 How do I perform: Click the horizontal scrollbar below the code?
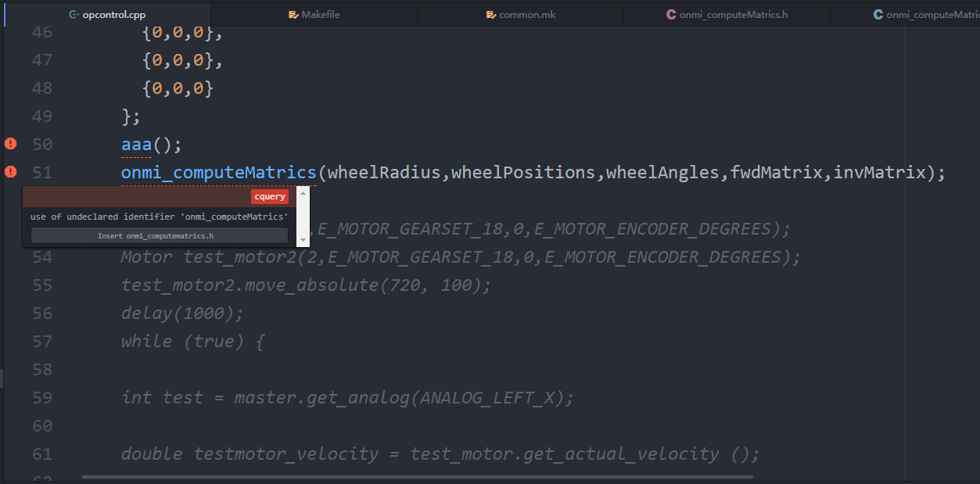click(418, 476)
